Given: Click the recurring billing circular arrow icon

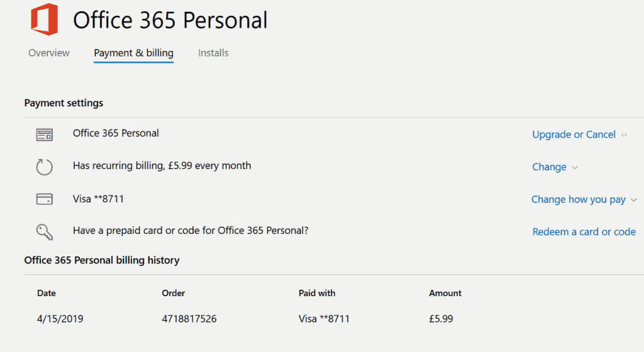Looking at the screenshot, I should (x=45, y=167).
